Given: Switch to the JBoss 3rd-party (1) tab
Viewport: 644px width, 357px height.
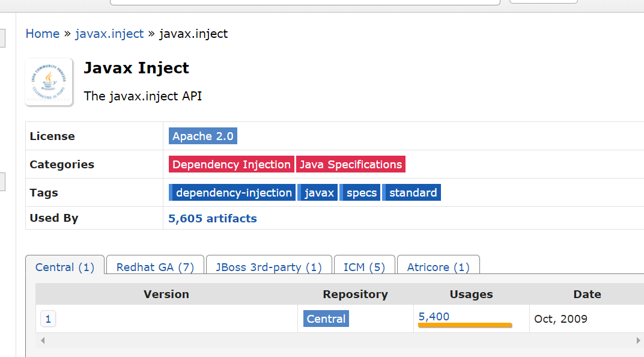Looking at the screenshot, I should (x=269, y=267).
